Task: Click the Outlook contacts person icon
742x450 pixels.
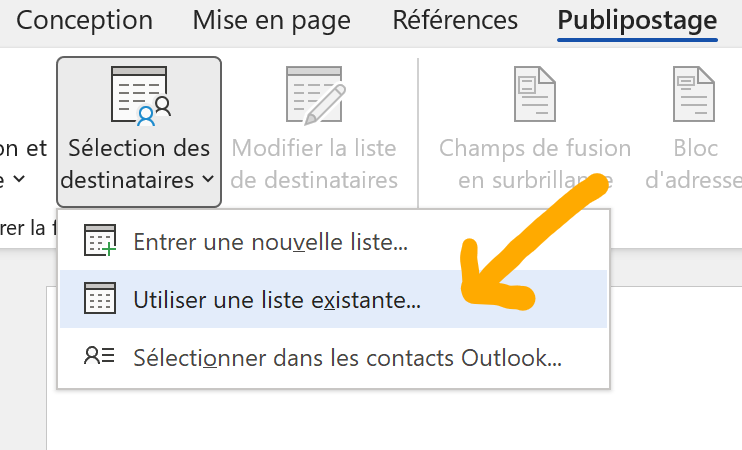Action: (99, 355)
